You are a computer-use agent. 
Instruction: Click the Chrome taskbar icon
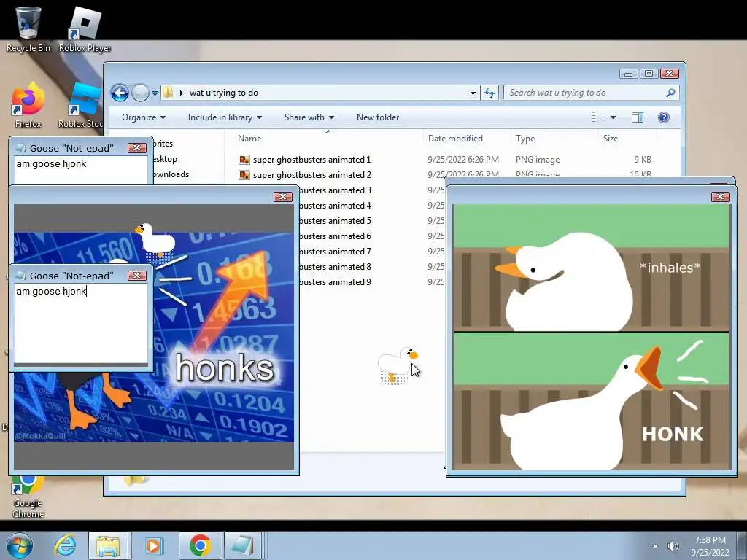[200, 545]
